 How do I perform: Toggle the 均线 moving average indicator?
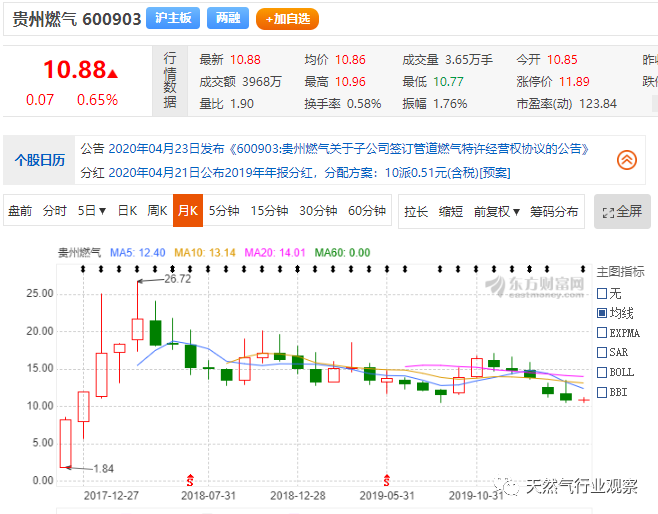pyautogui.click(x=602, y=313)
